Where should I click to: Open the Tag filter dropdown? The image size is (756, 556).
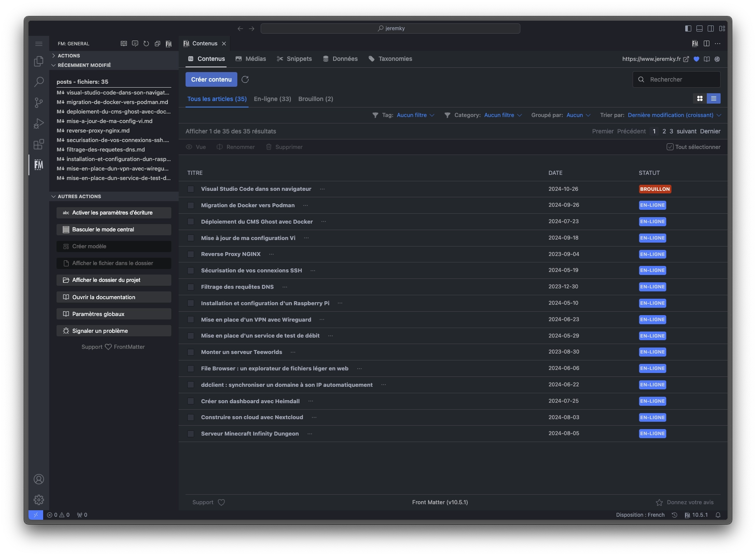pyautogui.click(x=416, y=115)
